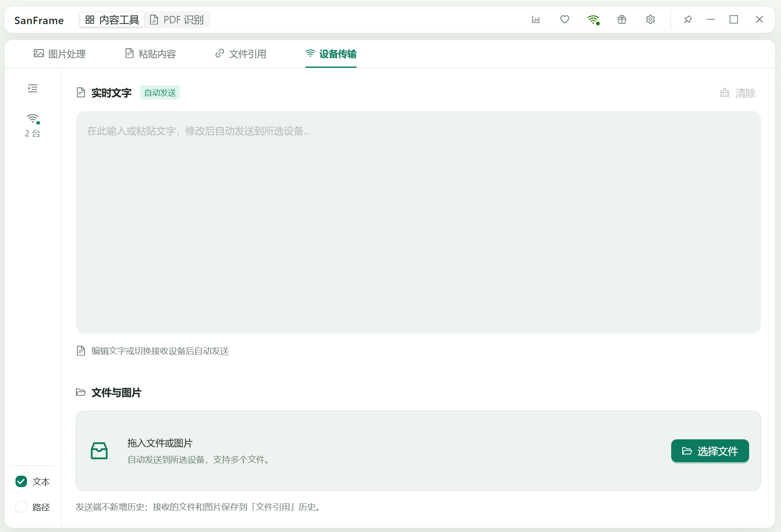781x532 pixels.
Task: Click the document icon beside 实时文字
Action: pyautogui.click(x=81, y=93)
